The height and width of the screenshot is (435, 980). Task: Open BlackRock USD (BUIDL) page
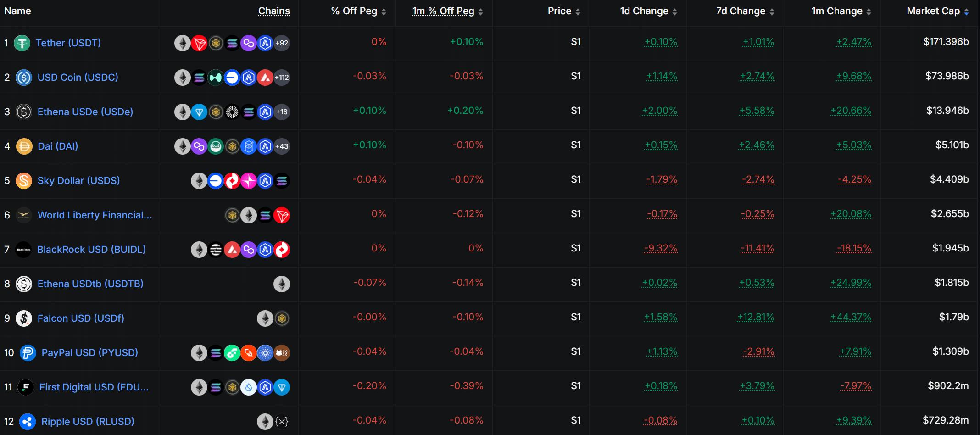coord(91,250)
